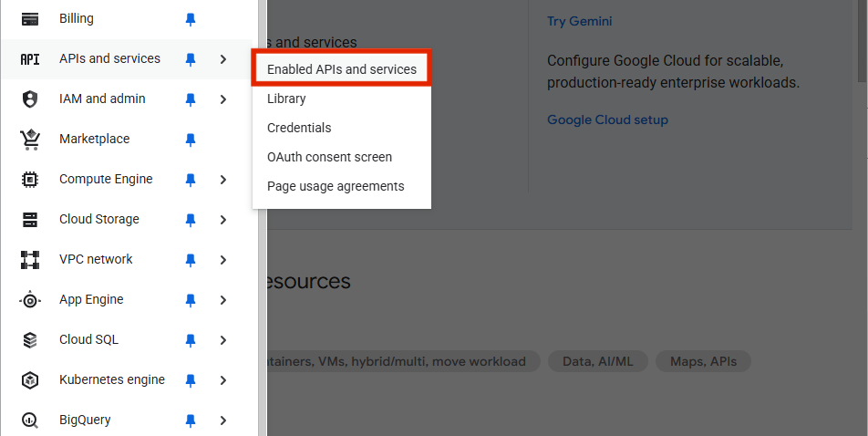
Task: Open the Google Cloud setup link
Action: point(607,119)
